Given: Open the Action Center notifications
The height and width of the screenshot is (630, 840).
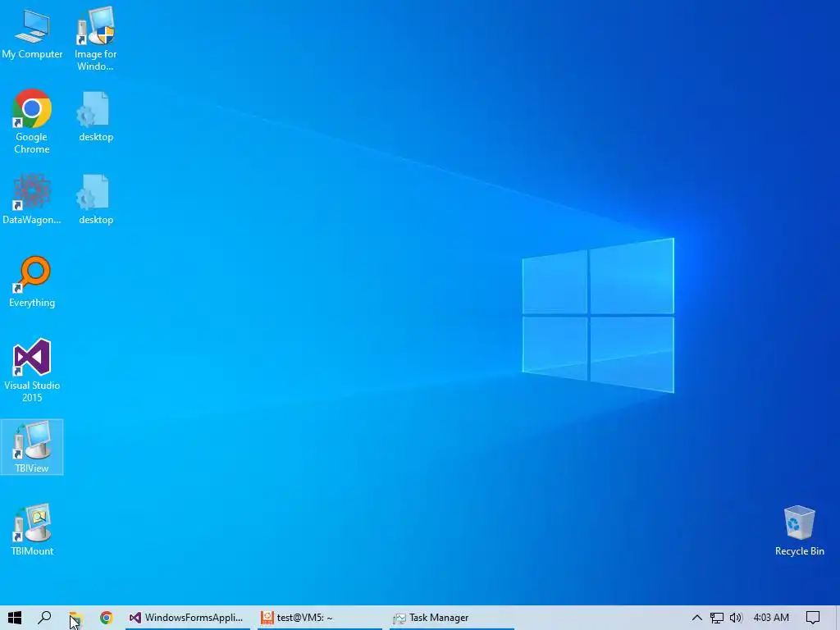Looking at the screenshot, I should 813,618.
